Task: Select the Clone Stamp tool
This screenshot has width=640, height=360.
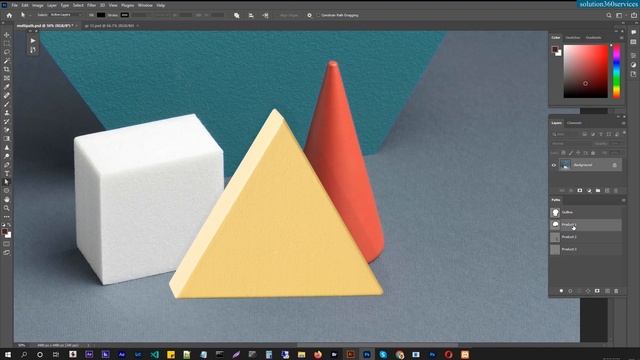Action: (7, 113)
